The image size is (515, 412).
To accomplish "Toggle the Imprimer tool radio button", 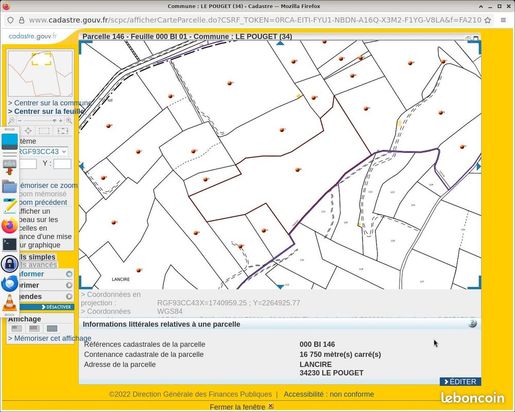I will (x=69, y=285).
